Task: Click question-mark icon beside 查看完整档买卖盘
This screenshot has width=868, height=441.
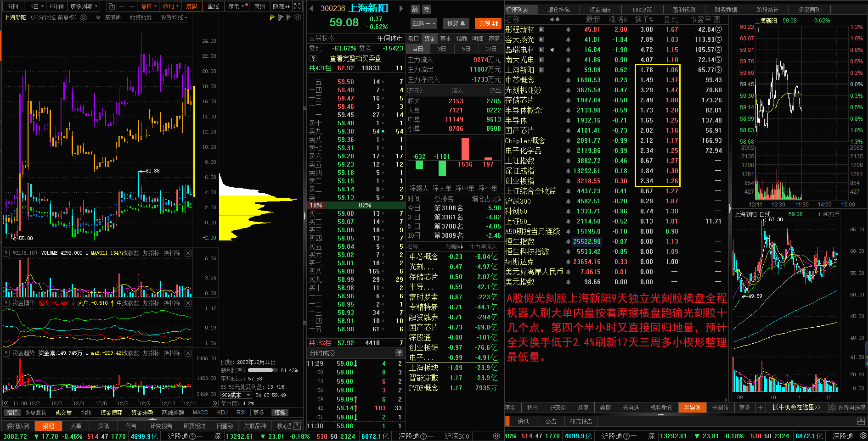Action: 313,59
